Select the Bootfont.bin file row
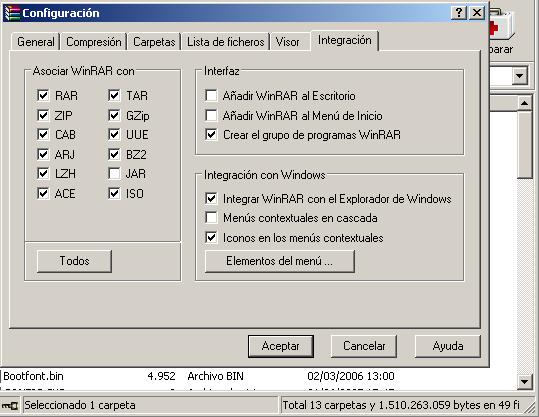The width and height of the screenshot is (539, 417). (x=258, y=376)
